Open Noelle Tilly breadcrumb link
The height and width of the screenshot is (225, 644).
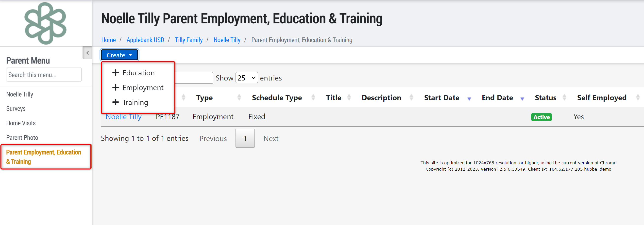coord(227,40)
